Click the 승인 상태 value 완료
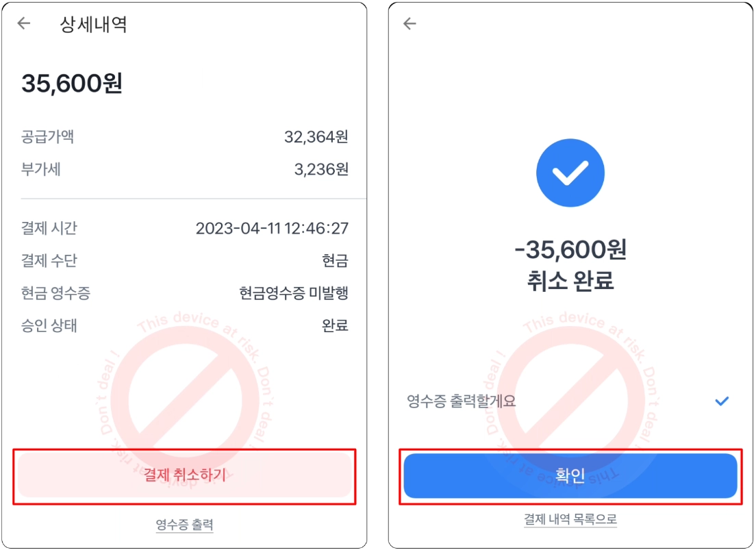Image resolution: width=756 pixels, height=550 pixels. click(x=335, y=325)
